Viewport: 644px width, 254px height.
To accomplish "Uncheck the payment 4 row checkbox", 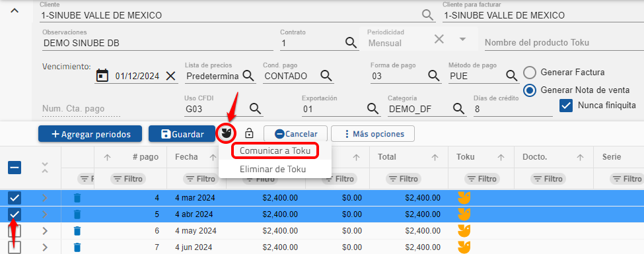I will click(x=15, y=198).
